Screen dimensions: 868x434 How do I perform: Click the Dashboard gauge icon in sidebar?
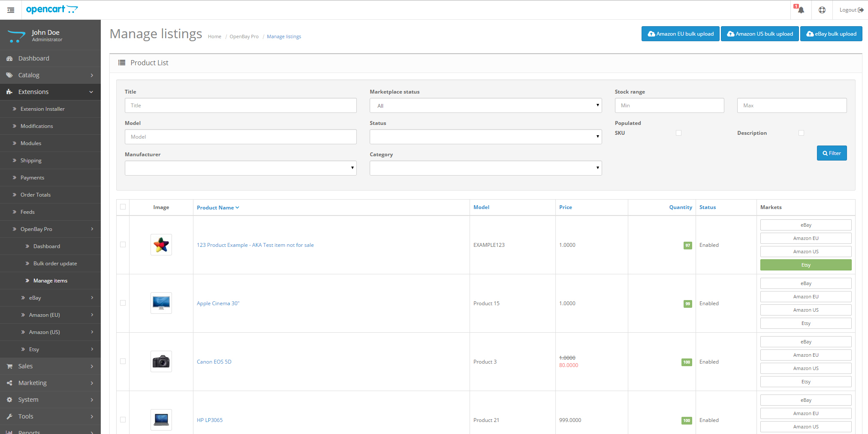point(9,58)
